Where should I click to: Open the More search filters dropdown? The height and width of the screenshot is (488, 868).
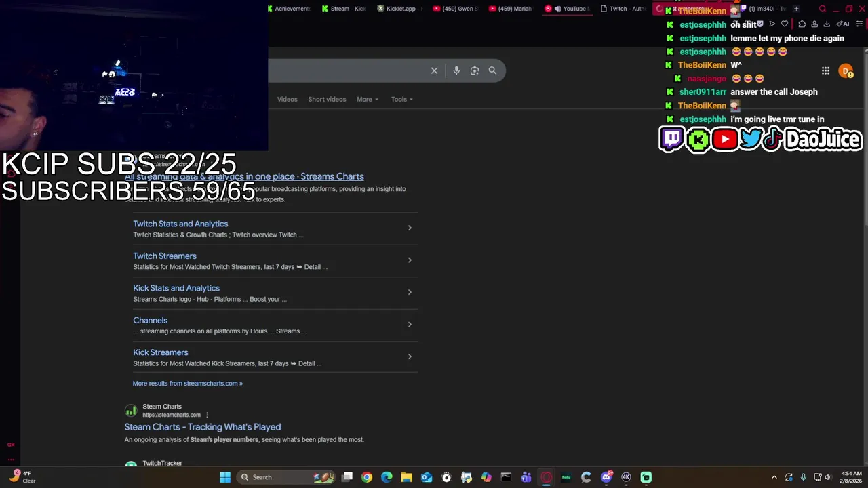pyautogui.click(x=368, y=99)
